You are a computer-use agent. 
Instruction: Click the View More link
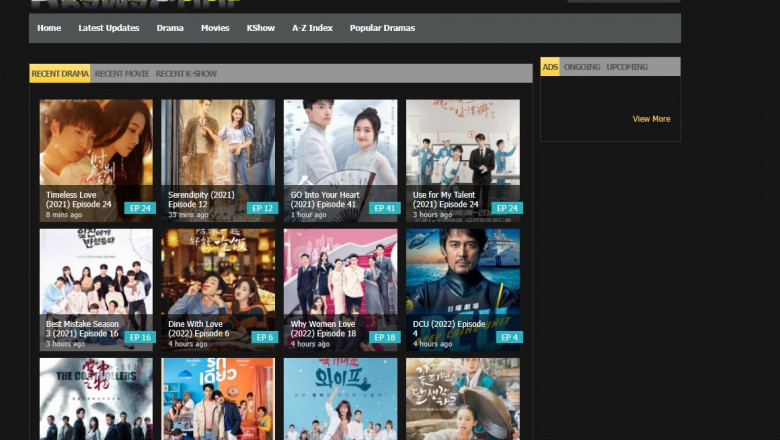pyautogui.click(x=651, y=119)
